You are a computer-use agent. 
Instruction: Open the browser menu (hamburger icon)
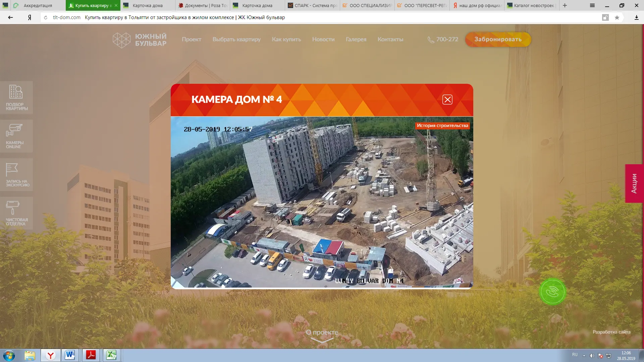point(592,5)
